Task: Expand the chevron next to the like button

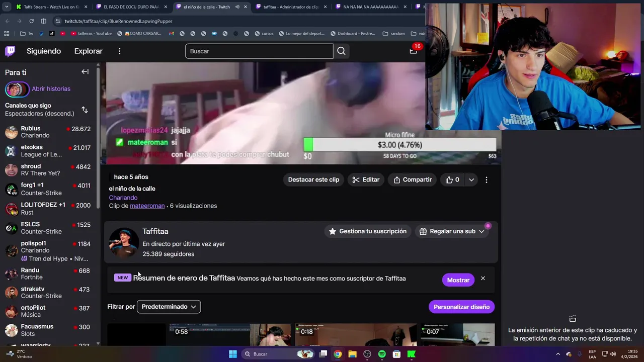Action: click(x=471, y=179)
